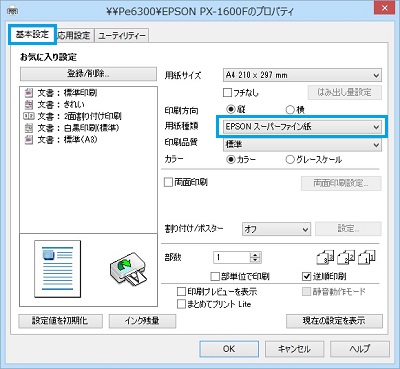The height and width of the screenshot is (369, 400).
Task: Click the 登録/削除 button
Action: pos(88,74)
